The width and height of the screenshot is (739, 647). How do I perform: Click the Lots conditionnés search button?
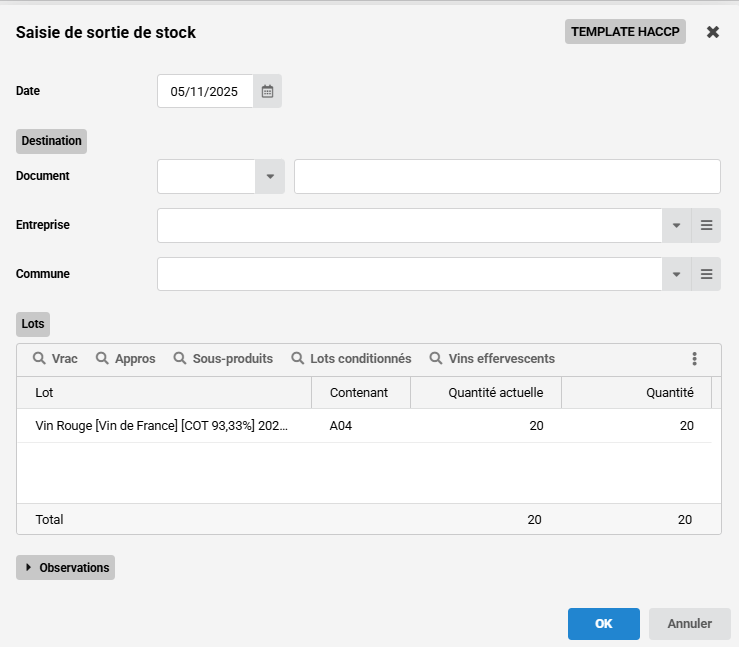(x=351, y=359)
